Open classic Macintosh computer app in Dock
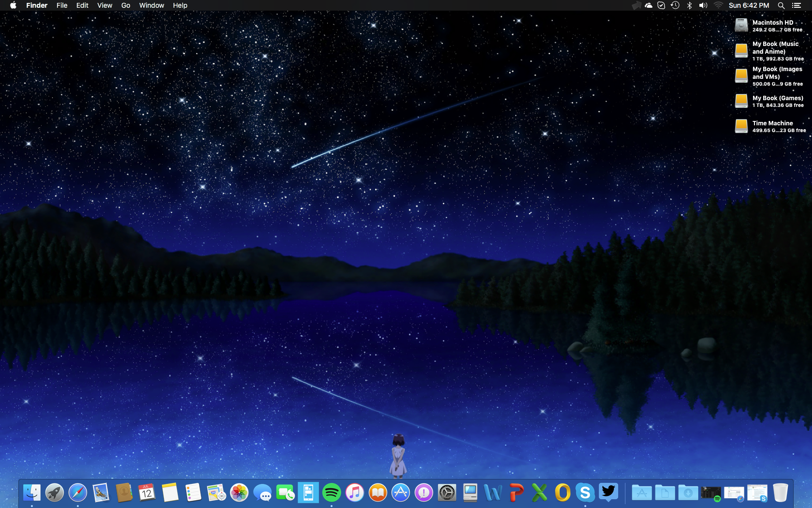 coord(470,493)
